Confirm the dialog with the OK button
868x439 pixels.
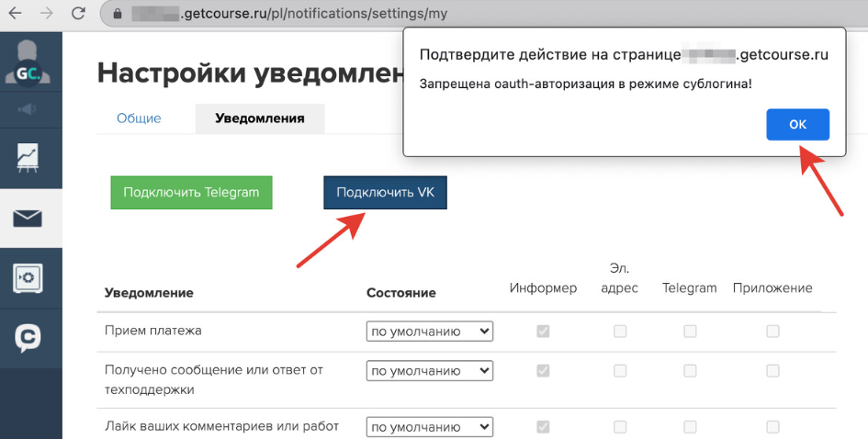797,125
